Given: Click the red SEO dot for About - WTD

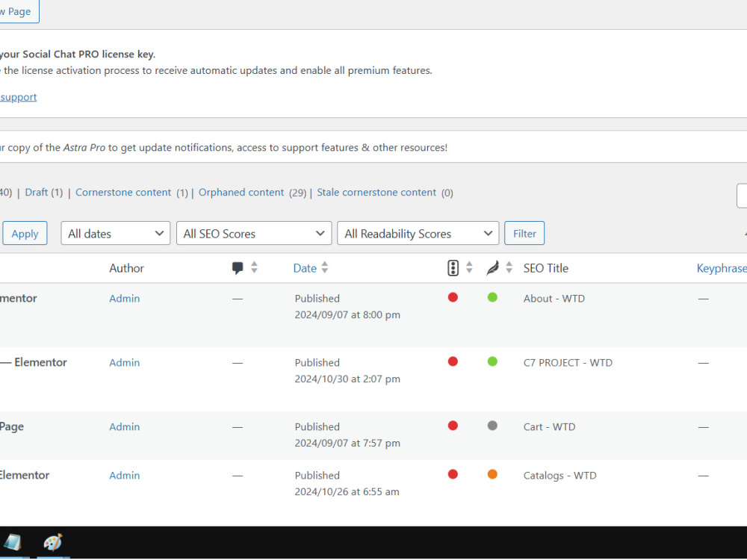Looking at the screenshot, I should [x=453, y=298].
